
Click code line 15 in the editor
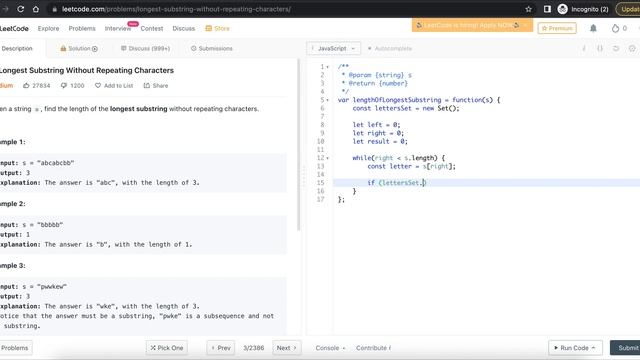point(486,183)
